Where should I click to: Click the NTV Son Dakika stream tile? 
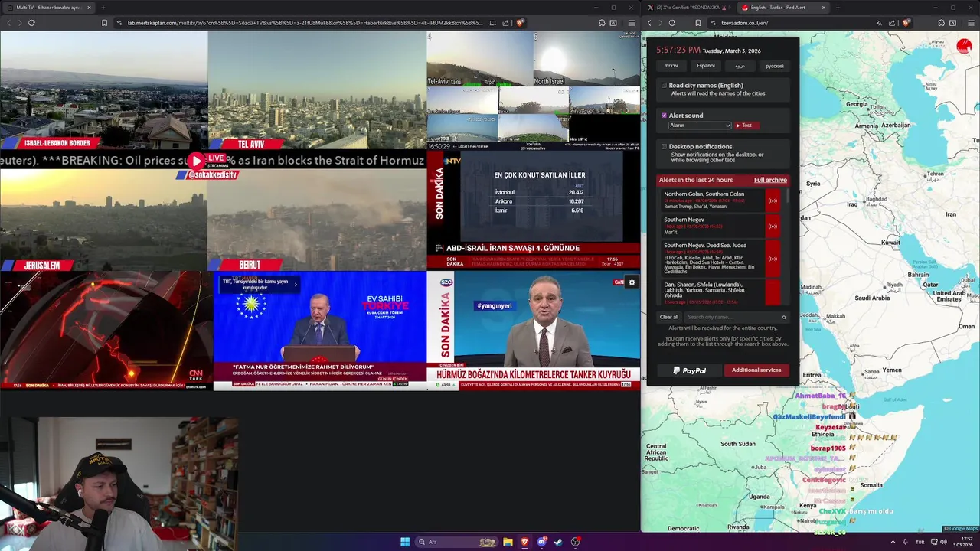tap(533, 210)
